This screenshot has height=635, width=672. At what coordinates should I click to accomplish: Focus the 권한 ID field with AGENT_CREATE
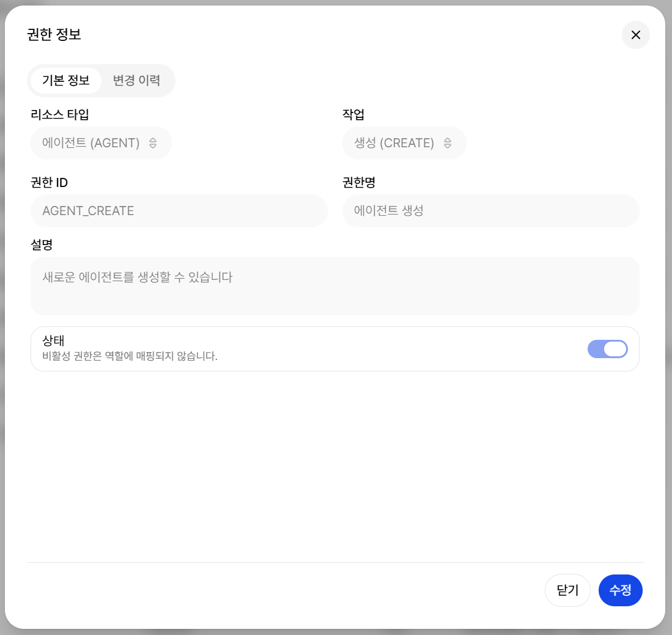coord(179,211)
